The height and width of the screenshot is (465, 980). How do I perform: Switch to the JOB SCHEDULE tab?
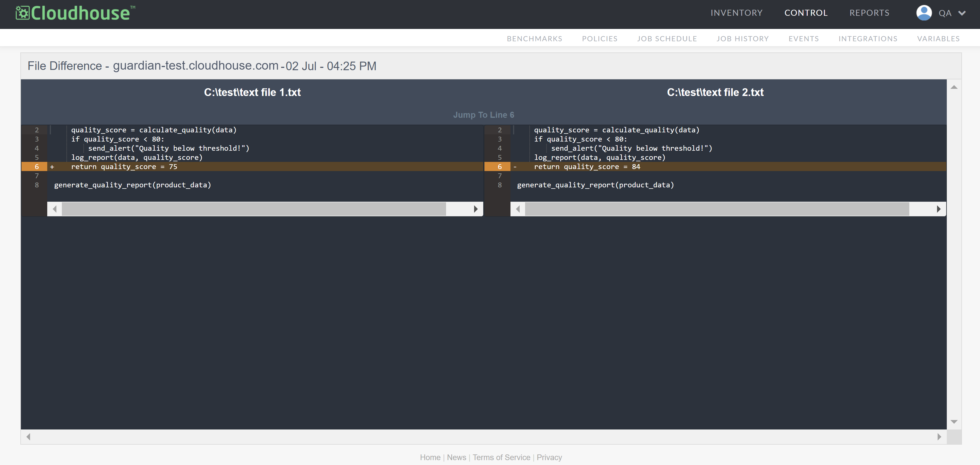(667, 38)
